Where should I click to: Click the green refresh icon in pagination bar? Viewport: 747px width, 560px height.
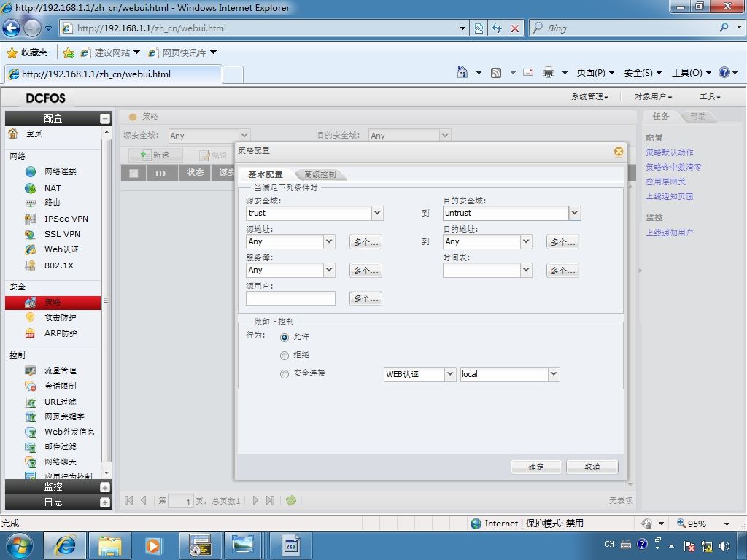pyautogui.click(x=290, y=500)
